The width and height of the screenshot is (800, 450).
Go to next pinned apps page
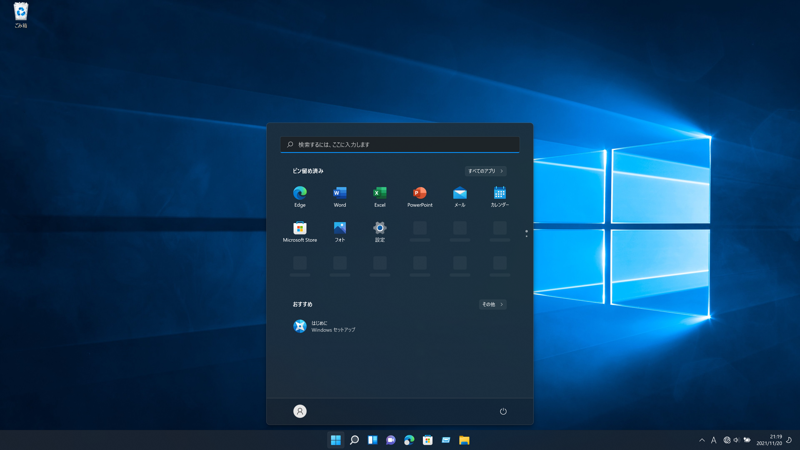[x=526, y=237]
